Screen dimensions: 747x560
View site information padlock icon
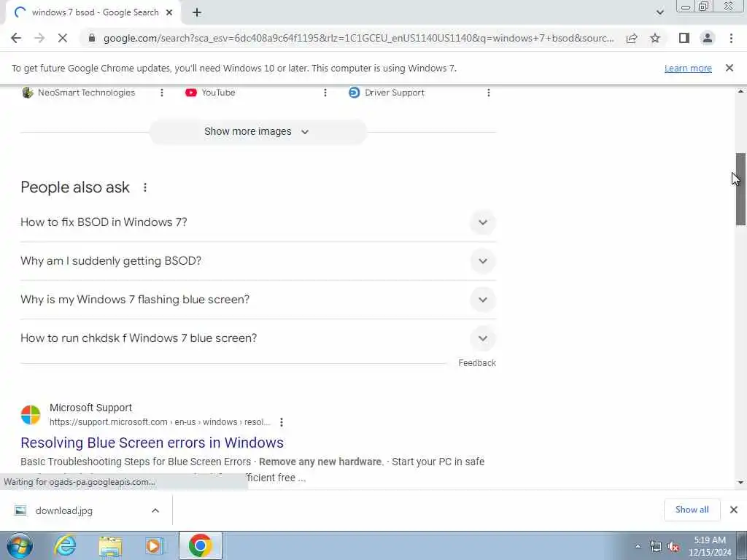pyautogui.click(x=92, y=38)
